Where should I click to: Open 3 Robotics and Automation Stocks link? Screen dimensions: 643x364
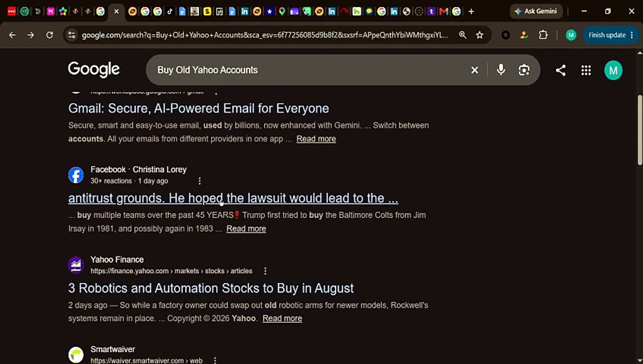(x=211, y=288)
